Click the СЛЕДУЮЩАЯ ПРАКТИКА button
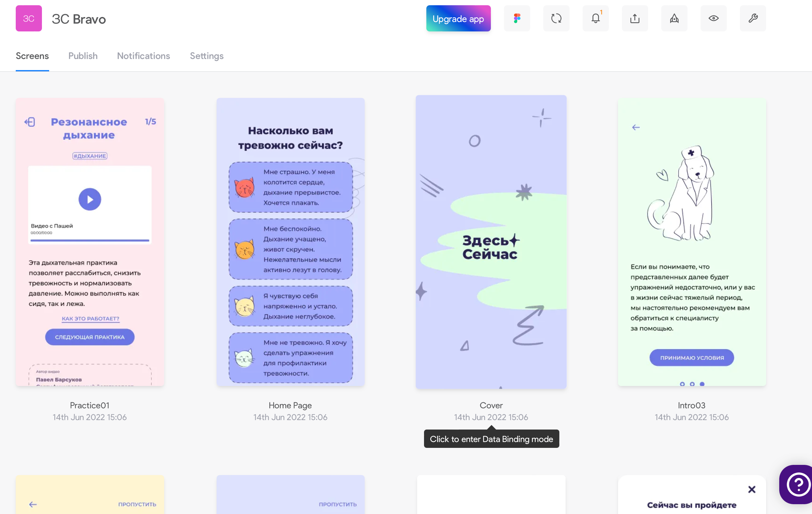The image size is (812, 514). pyautogui.click(x=90, y=337)
